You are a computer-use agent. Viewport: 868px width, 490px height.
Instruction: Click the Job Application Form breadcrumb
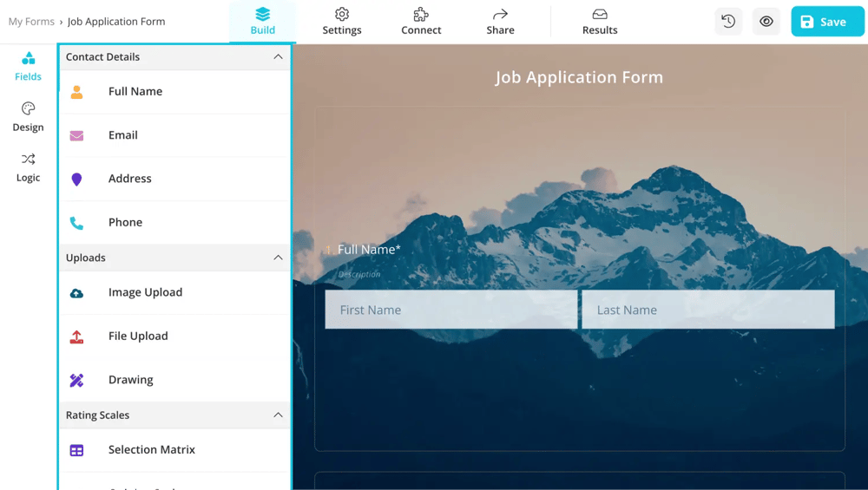(116, 22)
